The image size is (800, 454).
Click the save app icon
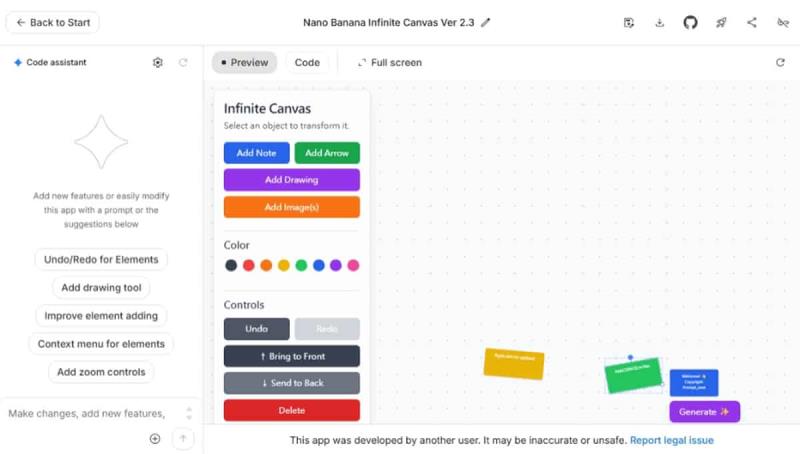click(x=628, y=22)
